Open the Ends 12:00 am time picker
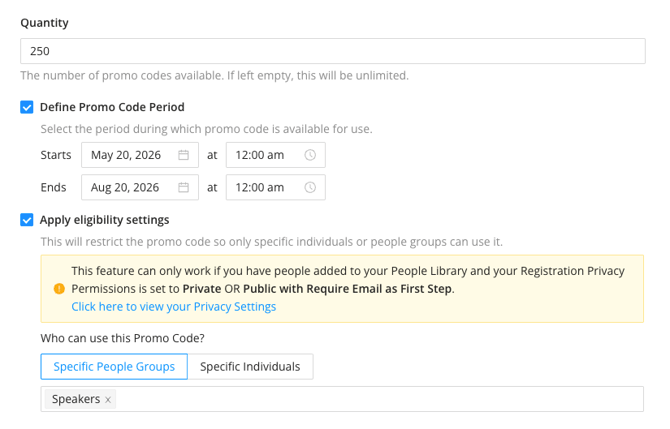Viewport: 670px width, 429px height. [x=262, y=187]
